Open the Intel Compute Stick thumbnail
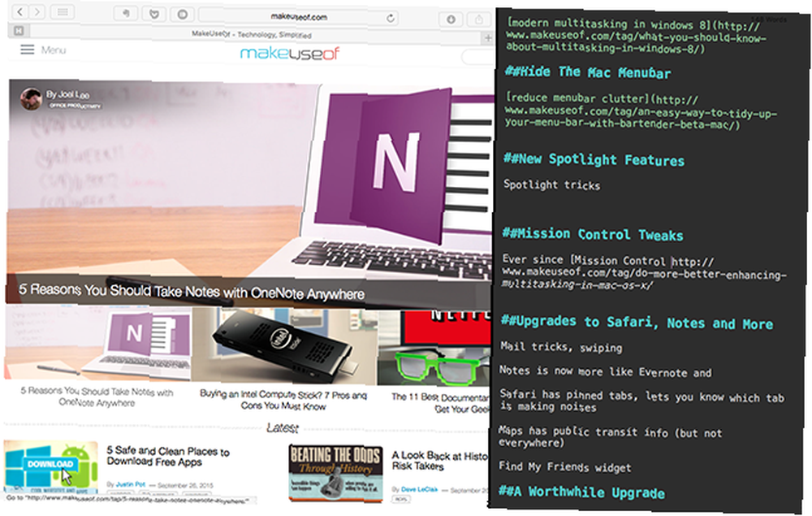The width and height of the screenshot is (812, 516). tap(284, 346)
